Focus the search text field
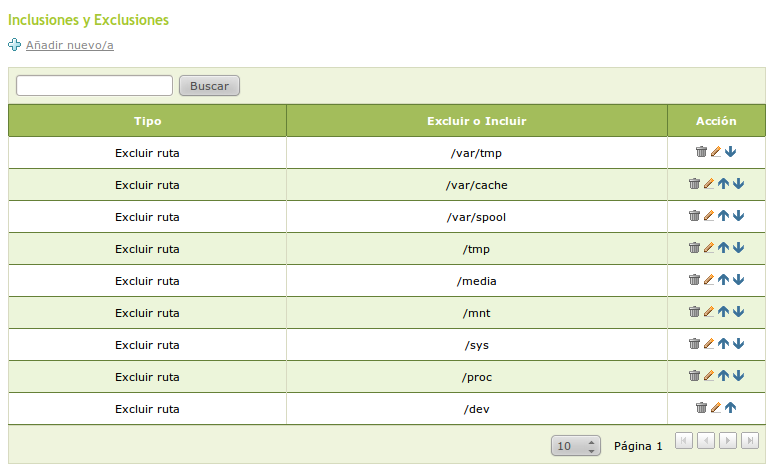The width and height of the screenshot is (770, 470). point(95,86)
